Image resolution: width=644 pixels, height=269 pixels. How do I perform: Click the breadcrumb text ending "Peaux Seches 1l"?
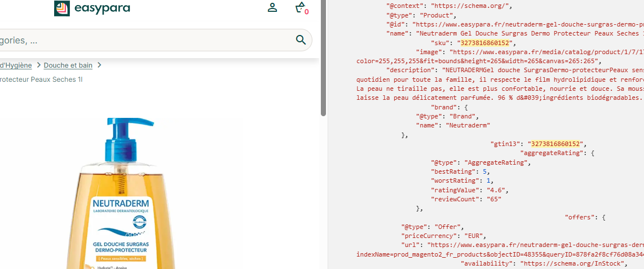41,80
